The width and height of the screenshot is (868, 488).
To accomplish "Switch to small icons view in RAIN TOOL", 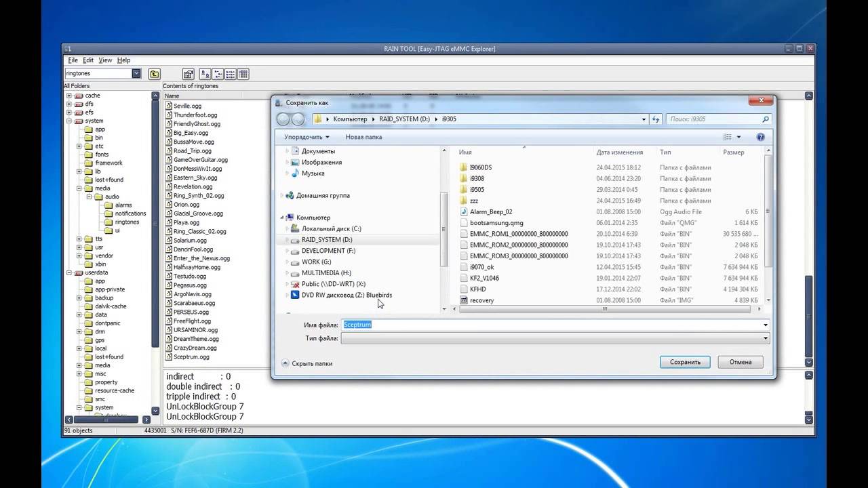I will 218,74.
